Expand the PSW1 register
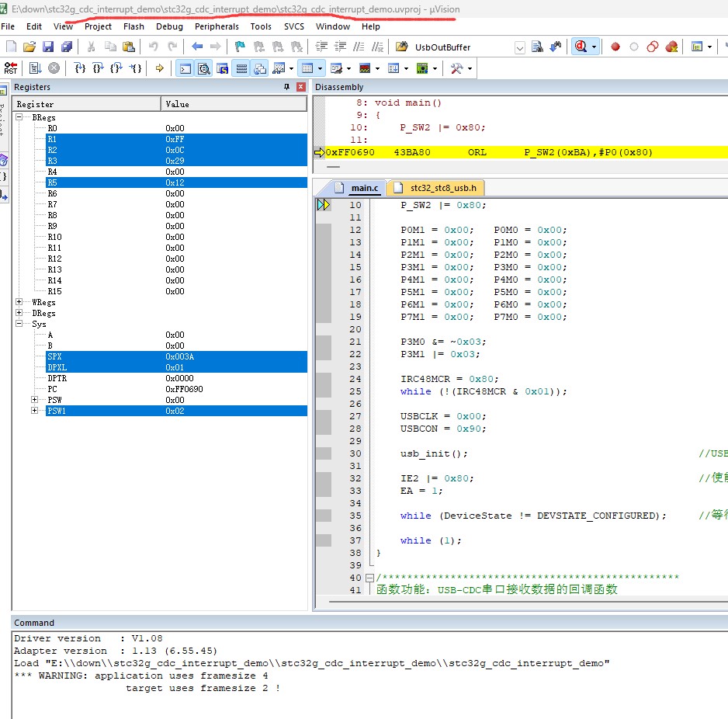The width and height of the screenshot is (728, 719). (x=34, y=410)
